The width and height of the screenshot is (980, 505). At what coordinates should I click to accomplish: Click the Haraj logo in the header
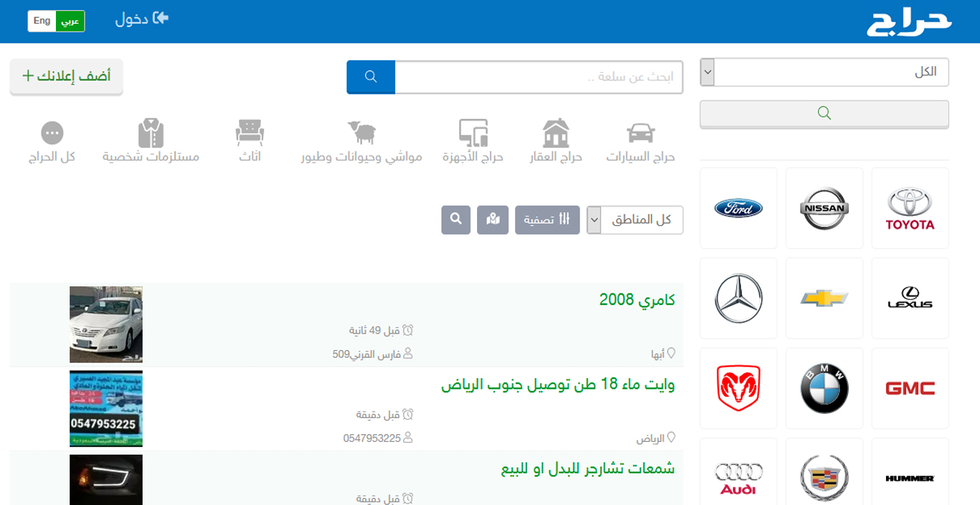(909, 22)
